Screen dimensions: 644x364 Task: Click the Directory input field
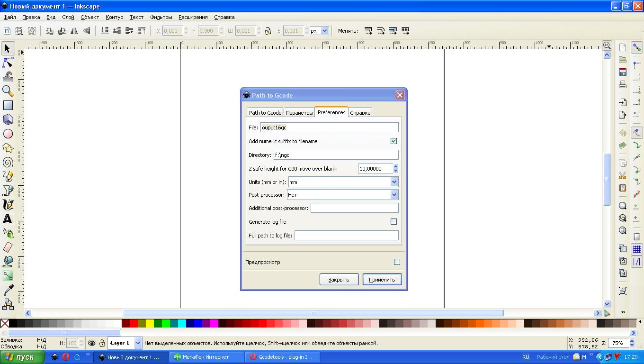pos(336,155)
